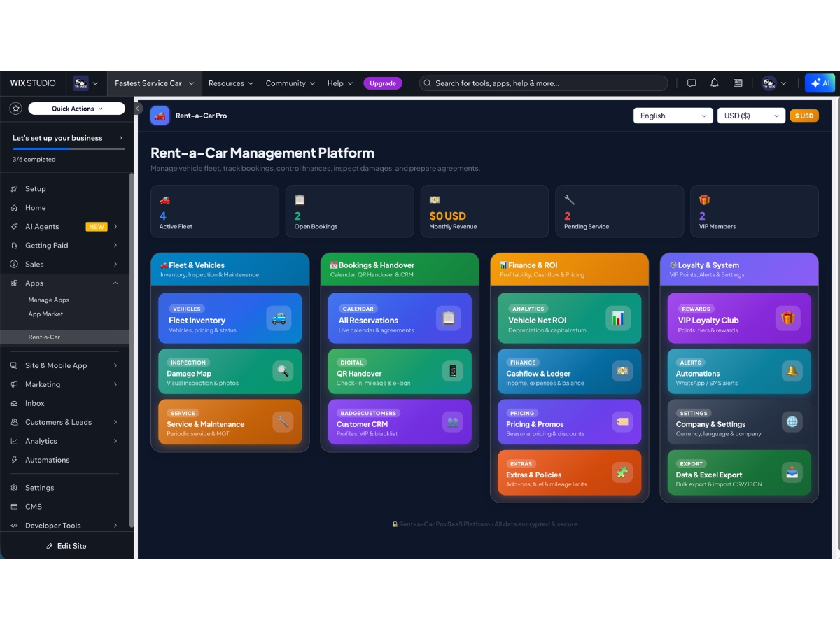
Task: Click the Extras & Policies puzzle icon
Action: [622, 472]
